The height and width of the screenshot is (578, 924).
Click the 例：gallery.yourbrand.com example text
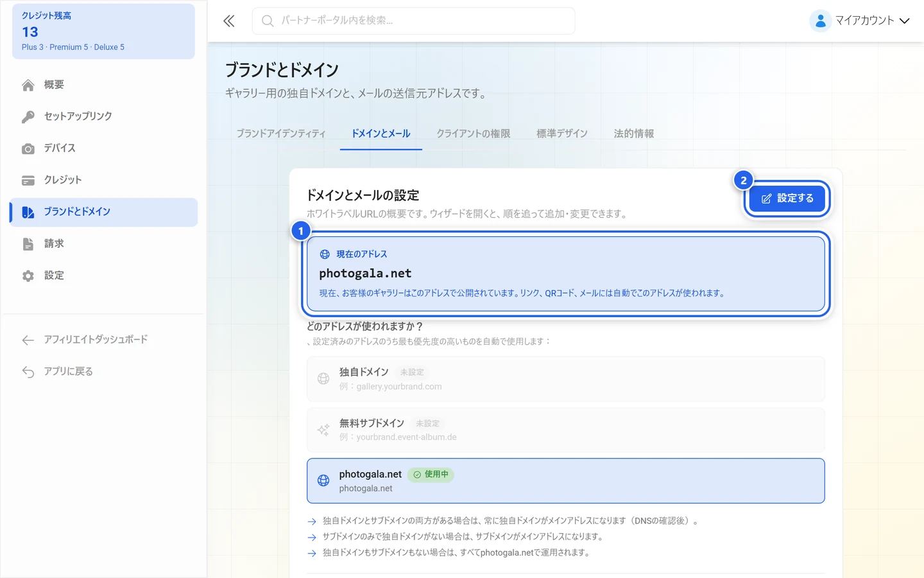[391, 387]
